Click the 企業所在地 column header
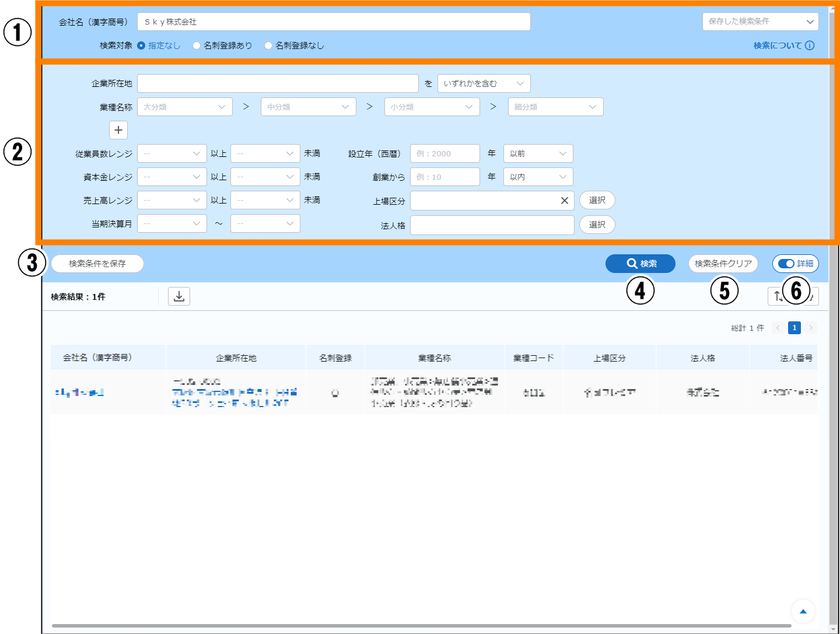Screen dimensions: 840x634 [236, 358]
